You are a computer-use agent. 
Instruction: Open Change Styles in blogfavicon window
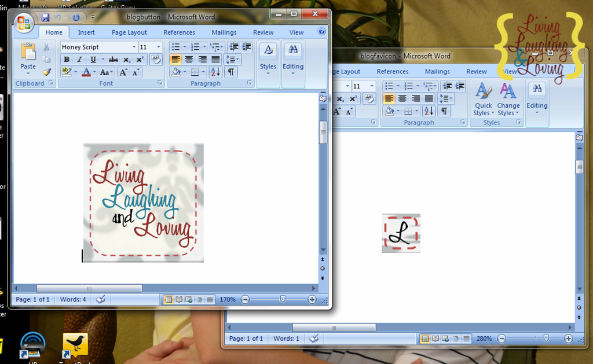click(x=508, y=99)
